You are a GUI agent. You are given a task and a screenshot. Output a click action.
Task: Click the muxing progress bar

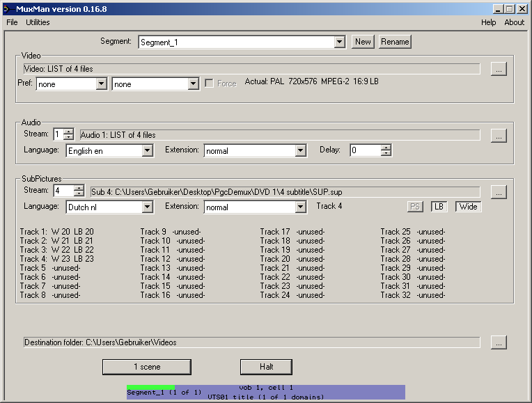(266, 392)
